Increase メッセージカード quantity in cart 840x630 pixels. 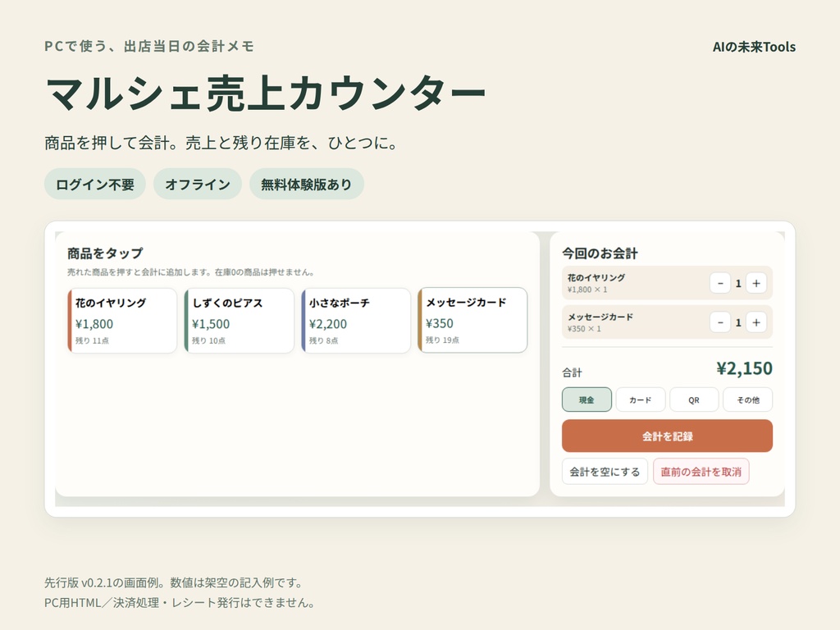tap(756, 322)
